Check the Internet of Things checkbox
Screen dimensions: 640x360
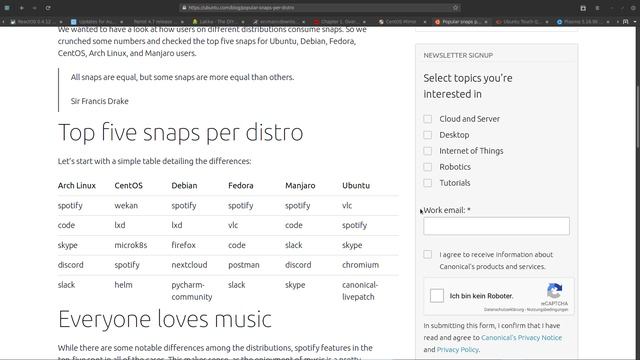(427, 151)
